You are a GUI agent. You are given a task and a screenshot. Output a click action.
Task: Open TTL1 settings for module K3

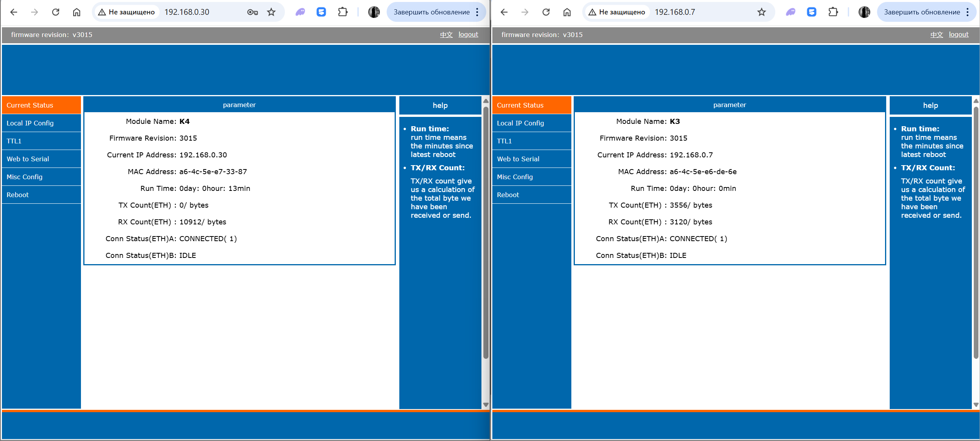(x=504, y=141)
